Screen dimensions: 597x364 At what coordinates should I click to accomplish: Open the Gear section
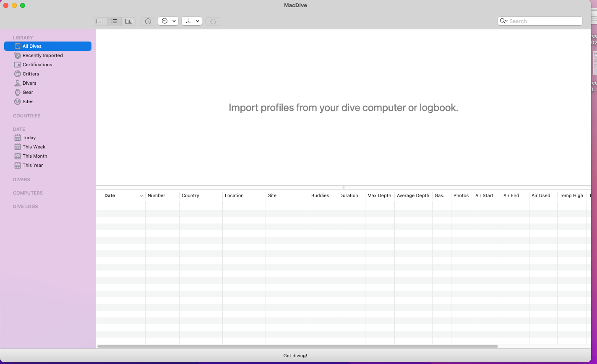28,92
